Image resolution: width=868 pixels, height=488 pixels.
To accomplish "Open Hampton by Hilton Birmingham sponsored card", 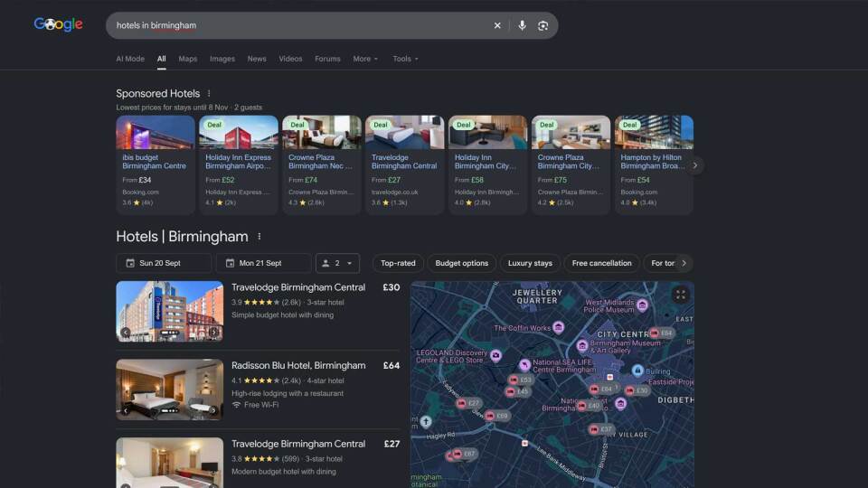I will 654,164.
